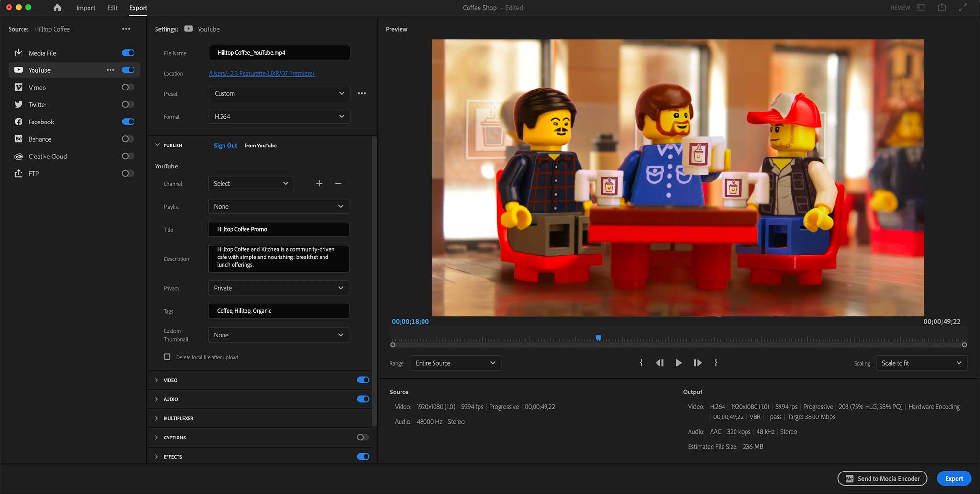Open the Channel Select dropdown

251,183
